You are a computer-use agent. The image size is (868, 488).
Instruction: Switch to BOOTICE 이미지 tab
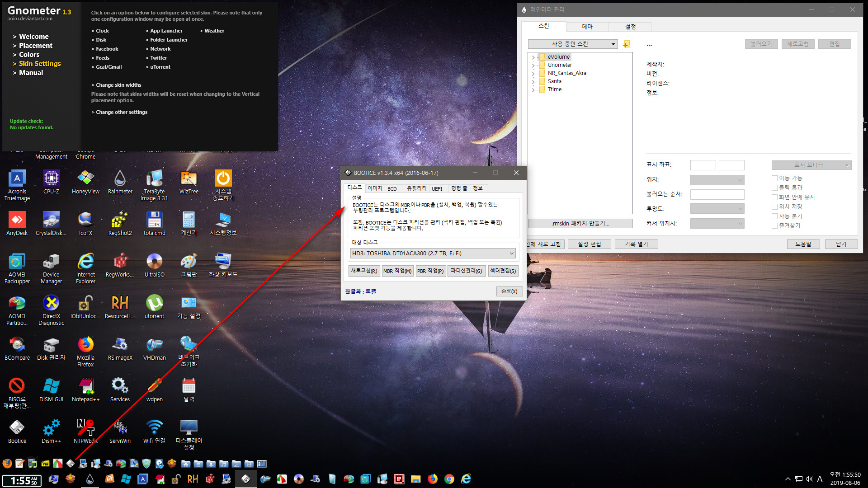[x=374, y=188]
